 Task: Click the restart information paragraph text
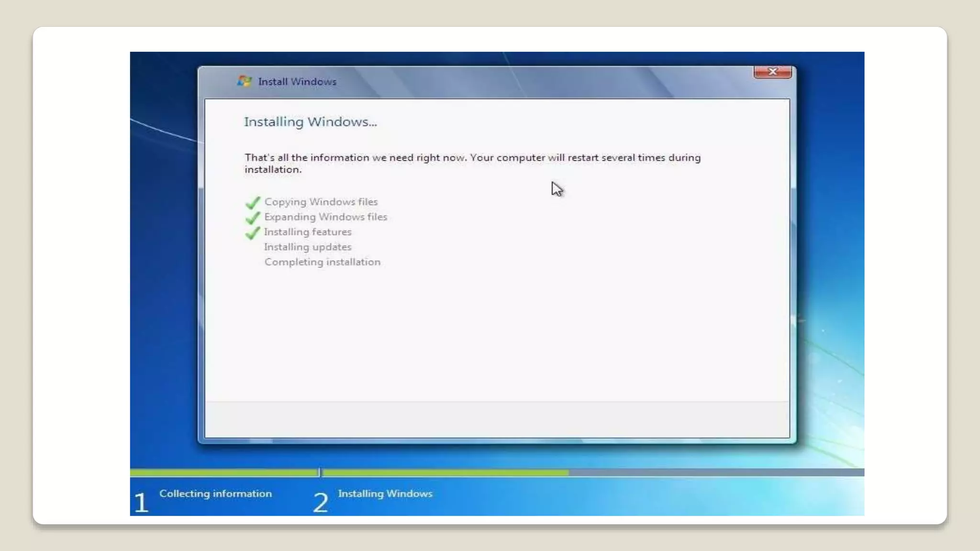[472, 163]
